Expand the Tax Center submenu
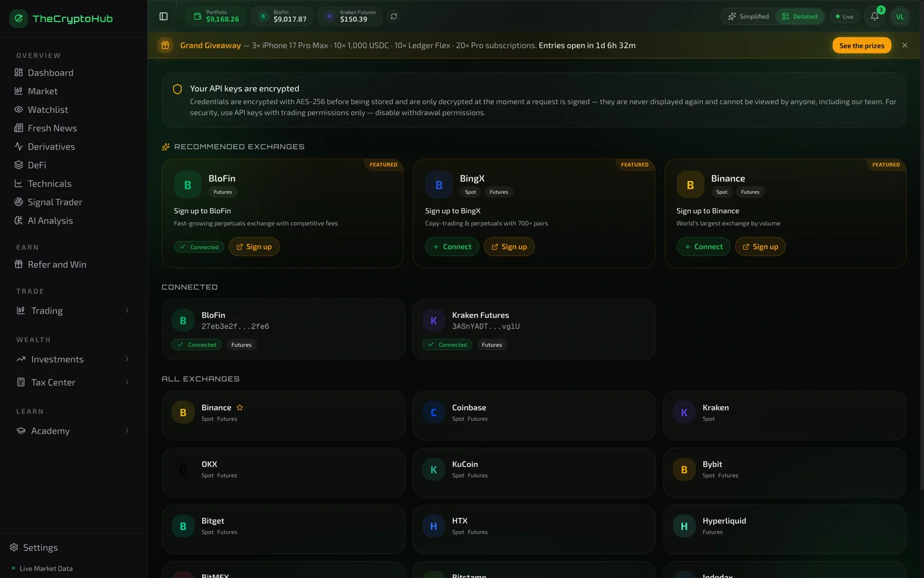This screenshot has height=578, width=924. click(x=73, y=383)
